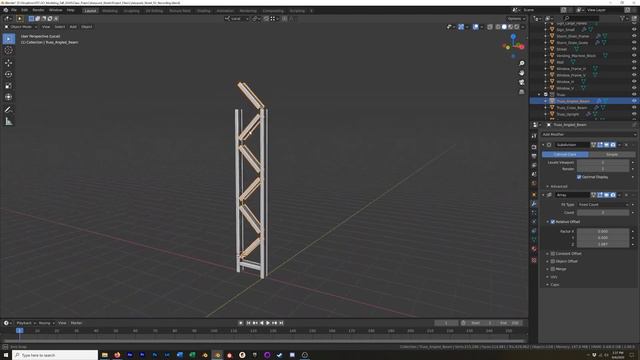Collapse the Truss collection in outliner
Viewport: 640px width, 360px height.
[539, 95]
